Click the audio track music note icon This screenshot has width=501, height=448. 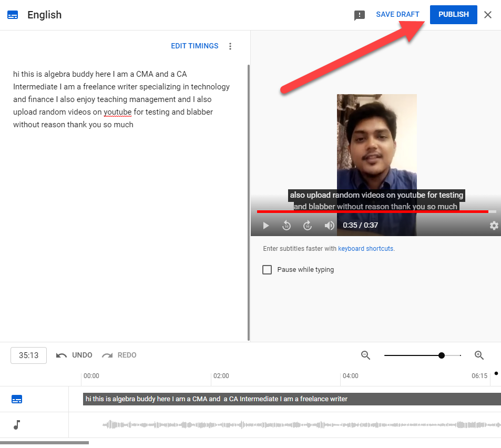point(17,425)
